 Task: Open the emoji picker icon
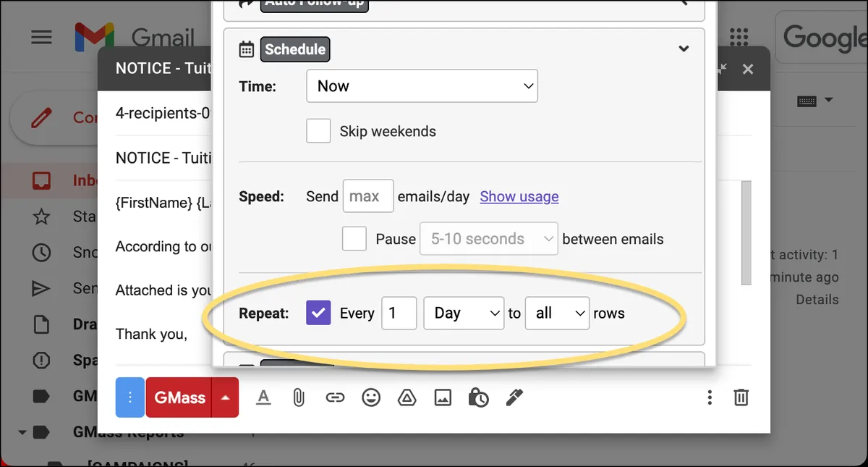(x=371, y=397)
